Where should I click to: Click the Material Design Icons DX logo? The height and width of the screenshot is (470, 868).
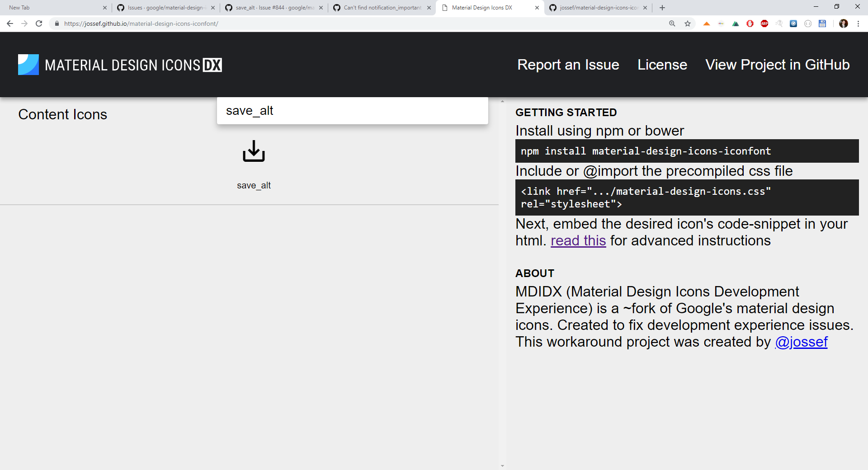pos(120,65)
